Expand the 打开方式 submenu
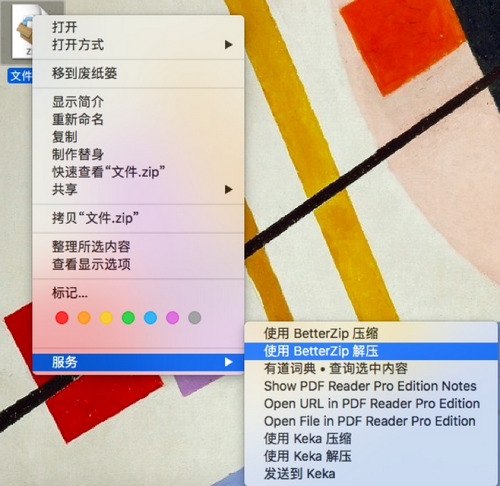 138,45
